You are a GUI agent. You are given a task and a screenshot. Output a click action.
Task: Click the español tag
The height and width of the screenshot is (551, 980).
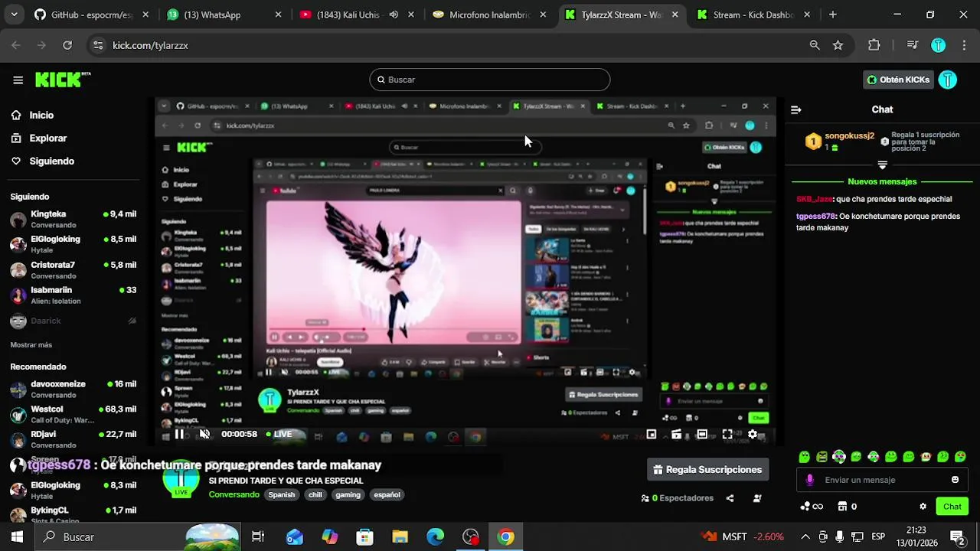(x=387, y=494)
